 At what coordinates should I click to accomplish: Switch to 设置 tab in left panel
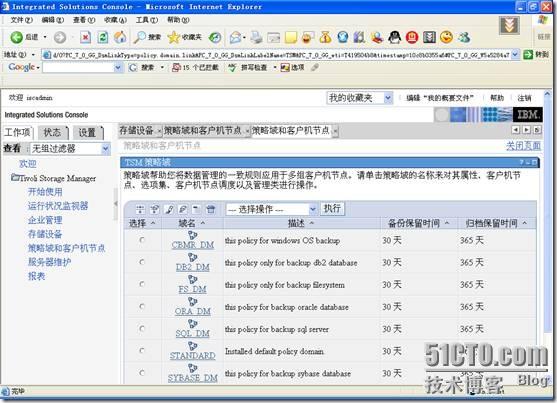88,133
